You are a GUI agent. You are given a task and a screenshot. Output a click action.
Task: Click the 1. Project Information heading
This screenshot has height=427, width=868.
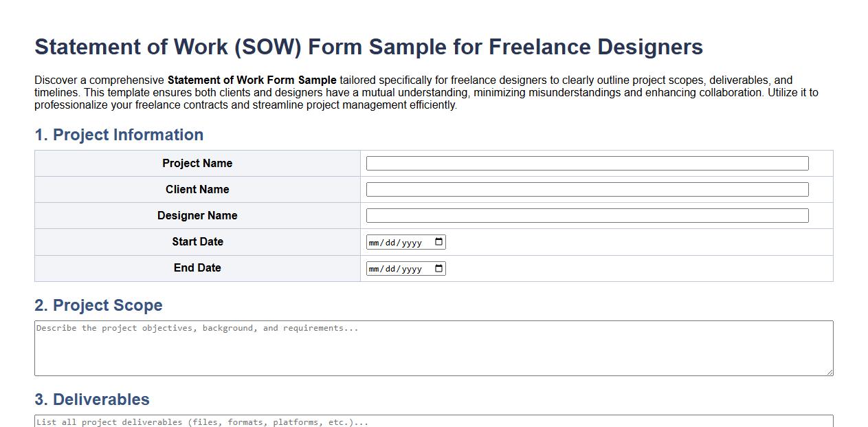[118, 135]
